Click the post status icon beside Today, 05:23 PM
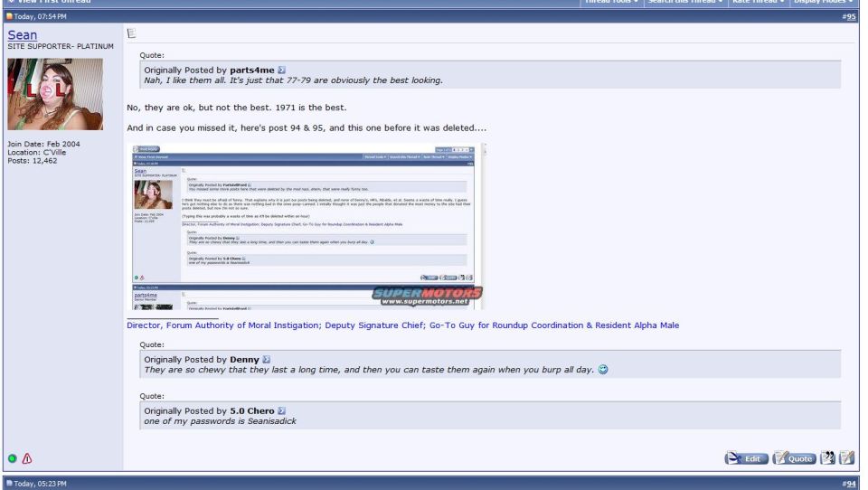This screenshot has width=868, height=490. coord(9,484)
